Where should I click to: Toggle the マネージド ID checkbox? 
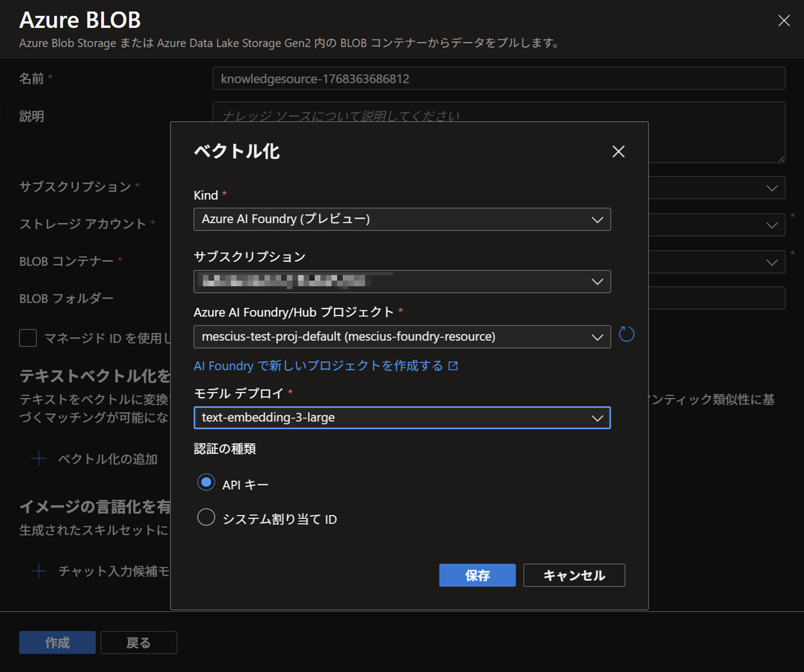28,338
